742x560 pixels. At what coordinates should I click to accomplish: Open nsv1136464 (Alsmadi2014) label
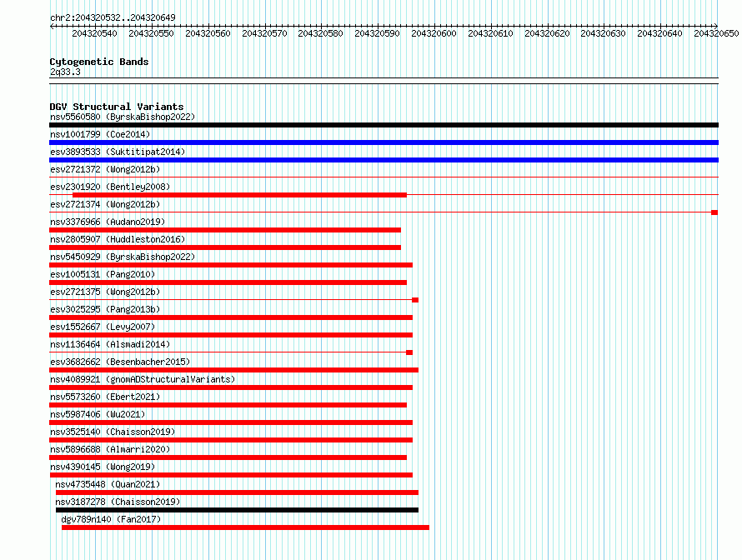click(x=110, y=344)
